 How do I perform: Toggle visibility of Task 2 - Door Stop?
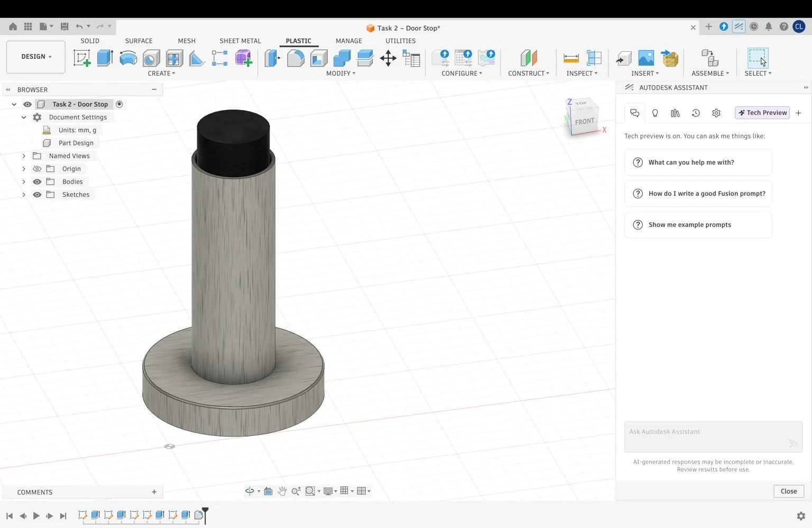[x=27, y=104]
